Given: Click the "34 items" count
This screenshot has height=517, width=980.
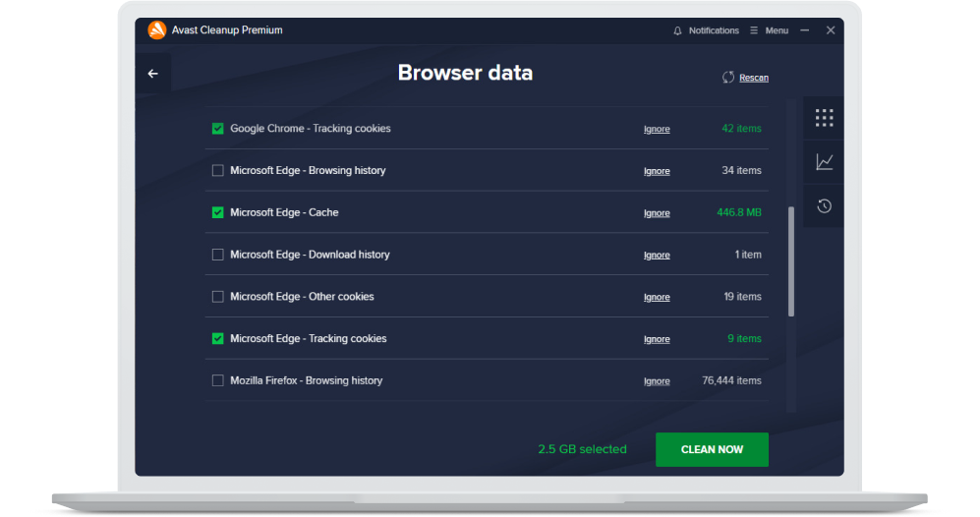Looking at the screenshot, I should click(741, 170).
